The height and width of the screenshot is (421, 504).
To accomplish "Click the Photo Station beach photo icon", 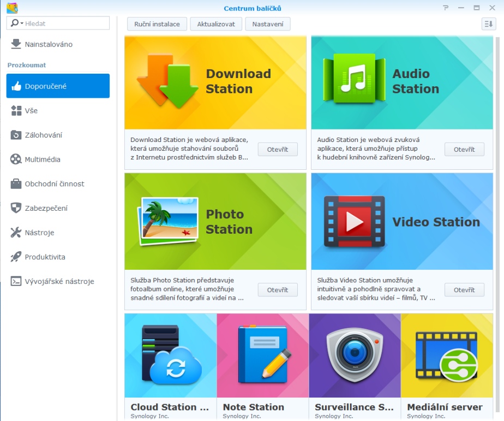I will pos(167,221).
